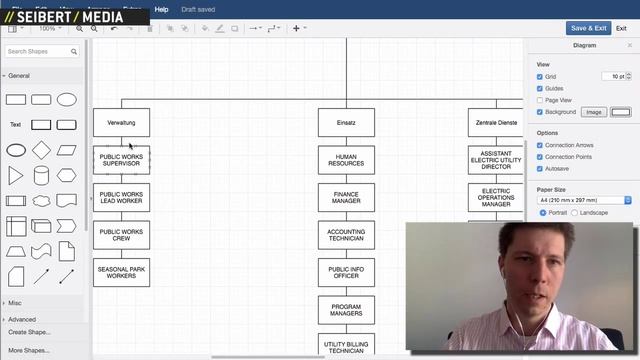Select the wavy tape shape
The width and height of the screenshot is (640, 360).
pos(41,251)
